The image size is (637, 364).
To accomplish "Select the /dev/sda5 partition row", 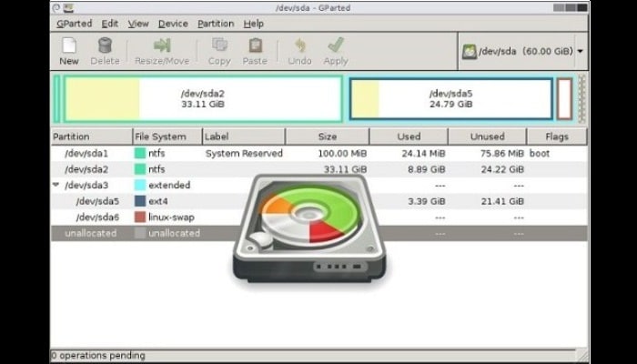I will click(318, 201).
